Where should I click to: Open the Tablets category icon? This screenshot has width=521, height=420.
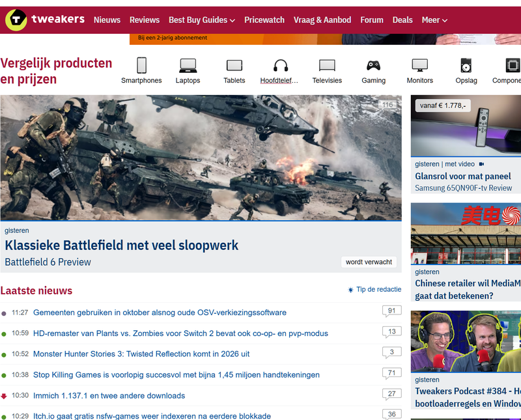(x=234, y=66)
